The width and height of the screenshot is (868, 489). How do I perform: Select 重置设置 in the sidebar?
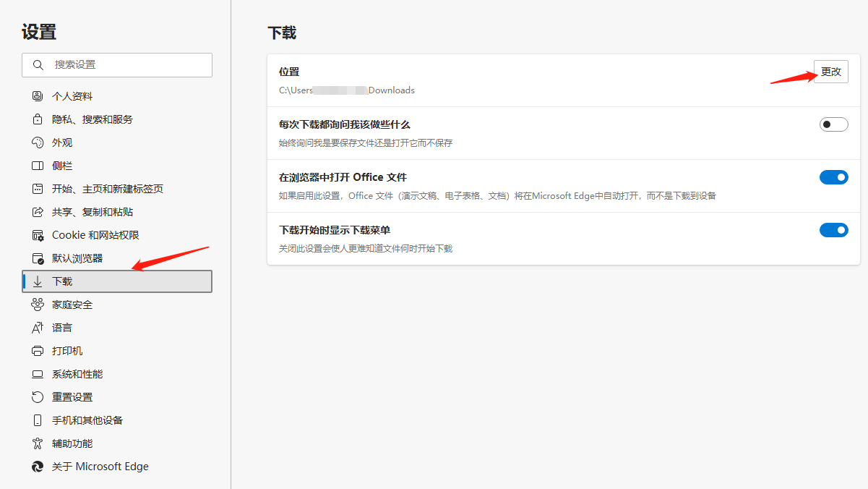(72, 396)
